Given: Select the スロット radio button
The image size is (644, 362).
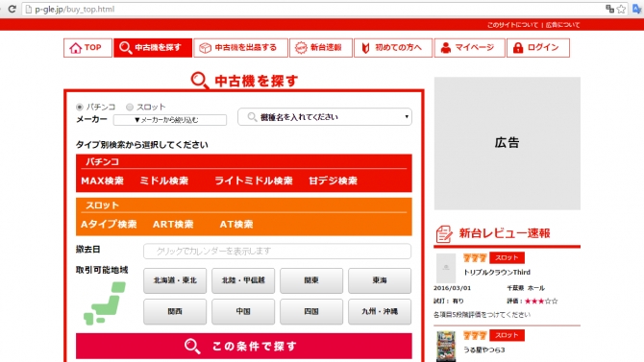Looking at the screenshot, I should pyautogui.click(x=130, y=108).
